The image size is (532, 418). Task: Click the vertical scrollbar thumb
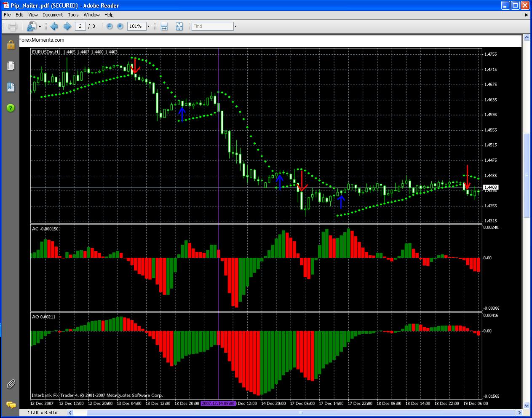click(527, 175)
